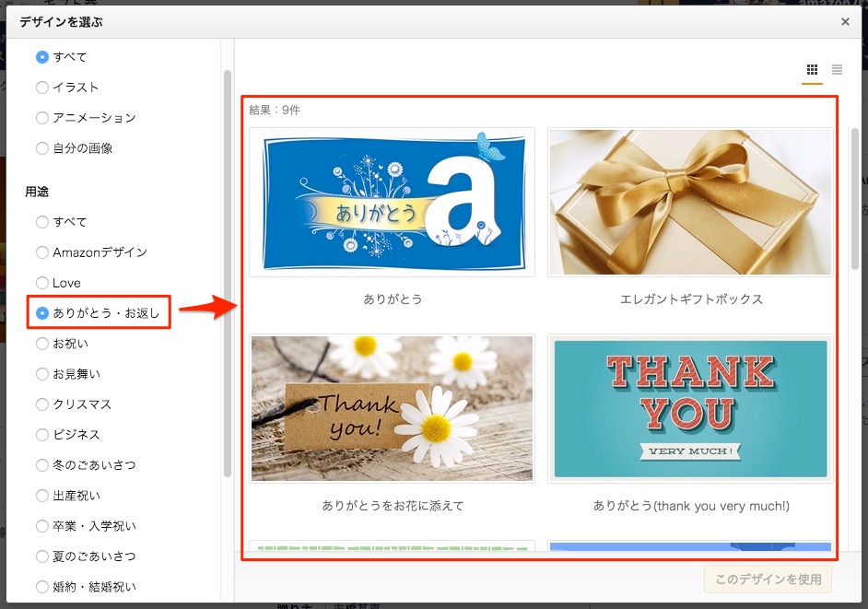Screen dimensions: 868x609
Task: Choose the daisy Thank you tag design
Action: click(x=392, y=408)
